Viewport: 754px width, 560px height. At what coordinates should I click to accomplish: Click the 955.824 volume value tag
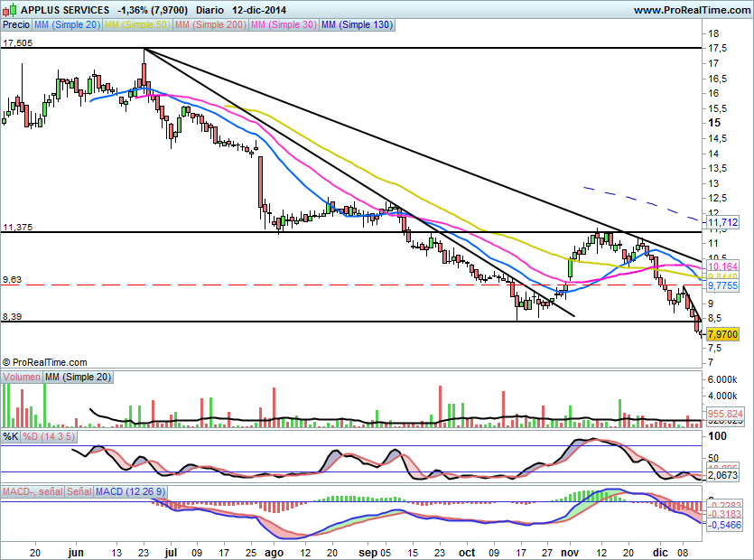click(x=726, y=414)
